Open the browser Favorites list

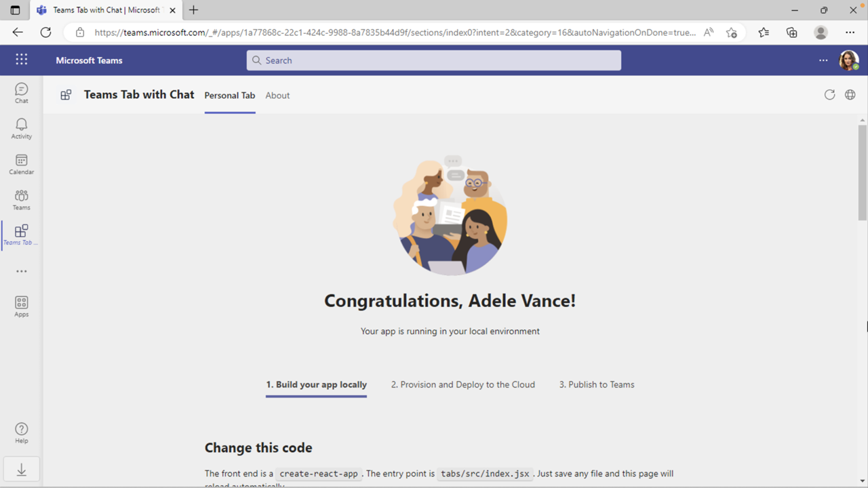point(764,32)
